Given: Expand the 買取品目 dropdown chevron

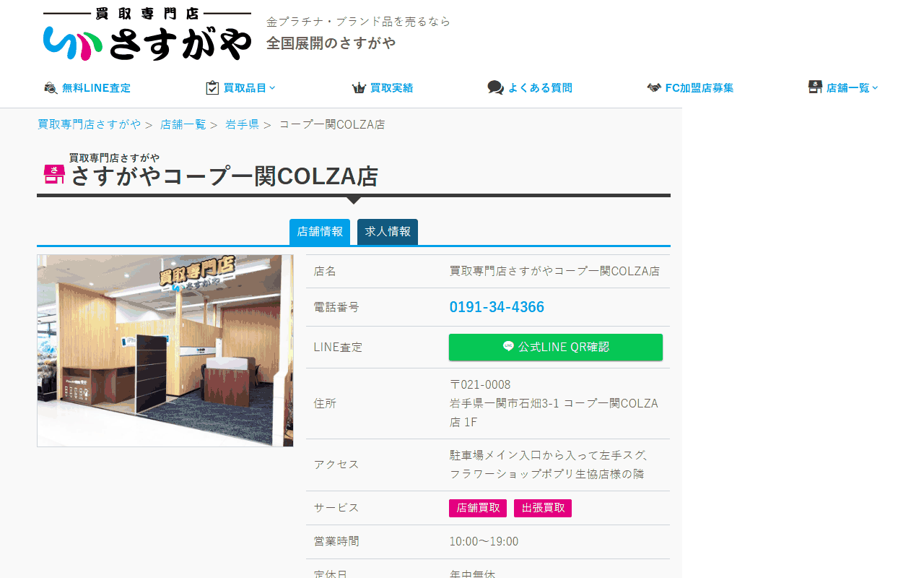Looking at the screenshot, I should [272, 88].
